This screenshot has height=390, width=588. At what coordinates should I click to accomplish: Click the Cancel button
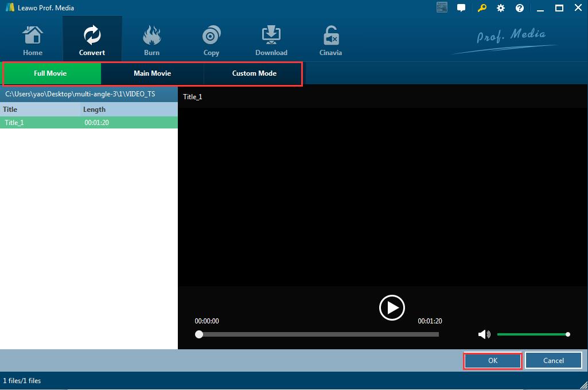[x=553, y=361]
